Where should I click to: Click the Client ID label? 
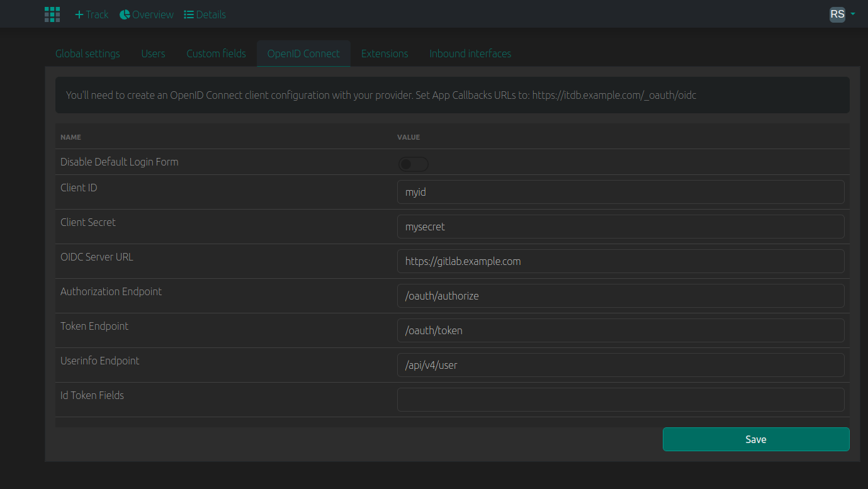79,188
